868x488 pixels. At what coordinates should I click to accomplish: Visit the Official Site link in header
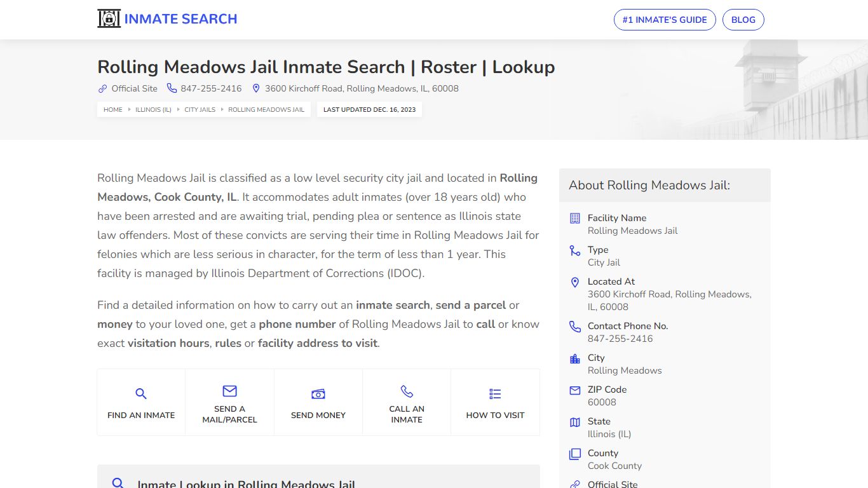pyautogui.click(x=134, y=88)
